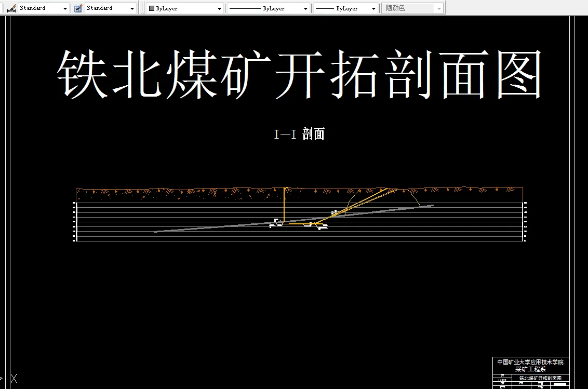Click the 中国矿业大学应用技术学院 title block text
This screenshot has width=588, height=389.
tap(530, 362)
